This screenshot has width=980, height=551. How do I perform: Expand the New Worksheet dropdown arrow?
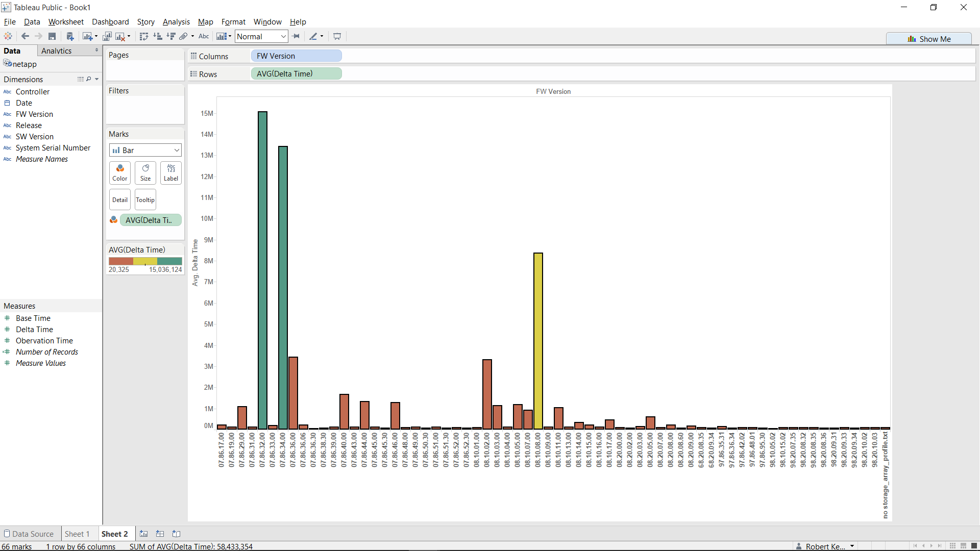[x=96, y=36]
